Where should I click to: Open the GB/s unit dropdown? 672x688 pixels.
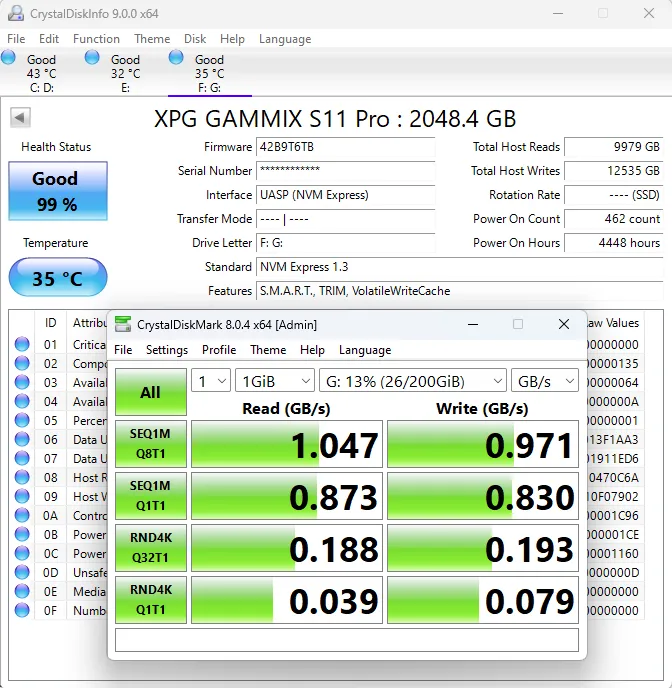pos(544,381)
